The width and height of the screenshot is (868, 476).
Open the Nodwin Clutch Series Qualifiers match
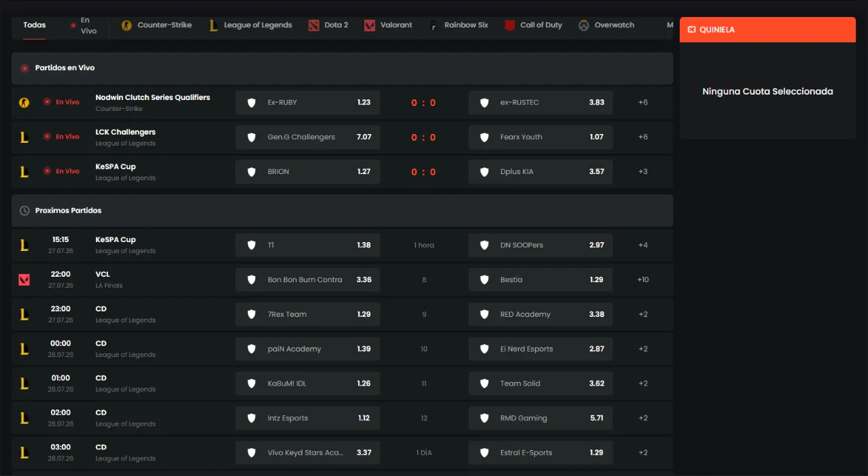[x=153, y=97]
